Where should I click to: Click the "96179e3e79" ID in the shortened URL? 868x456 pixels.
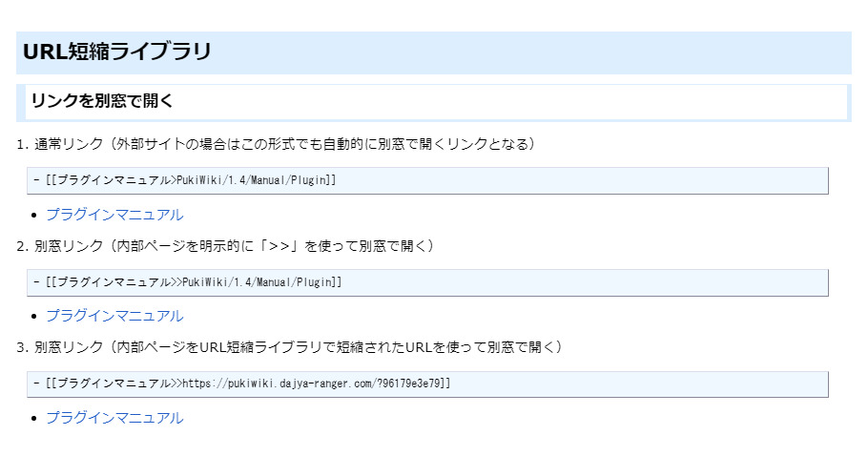click(410, 383)
